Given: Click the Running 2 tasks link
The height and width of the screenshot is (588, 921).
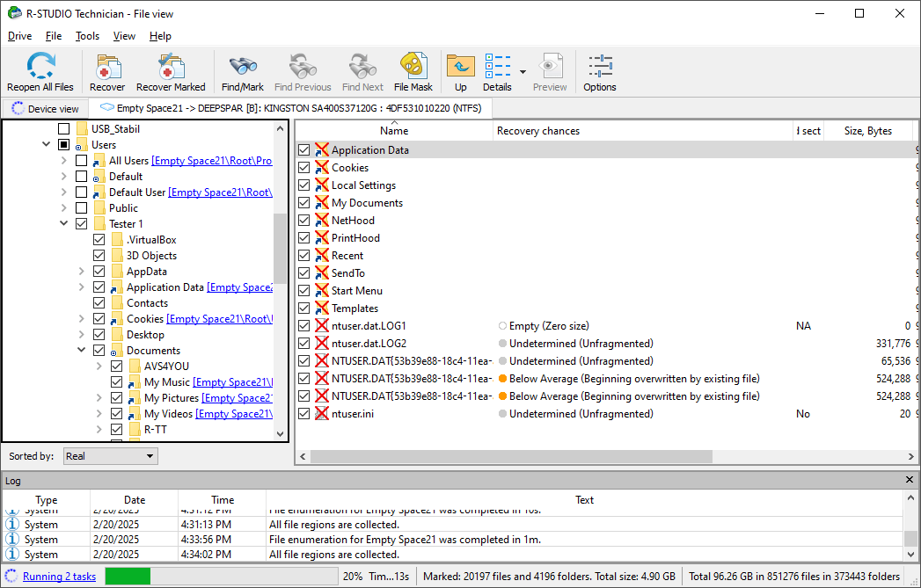Looking at the screenshot, I should pos(59,577).
